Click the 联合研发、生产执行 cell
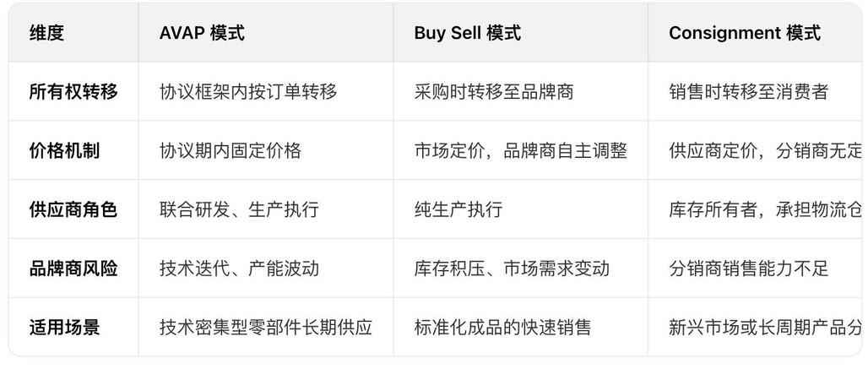 click(239, 209)
